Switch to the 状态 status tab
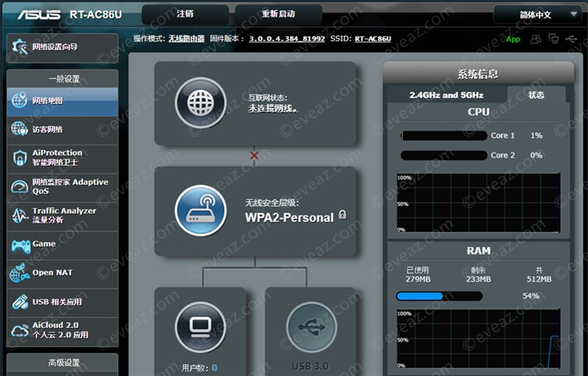Screen dimensions: 588x376 pyautogui.click(x=537, y=95)
